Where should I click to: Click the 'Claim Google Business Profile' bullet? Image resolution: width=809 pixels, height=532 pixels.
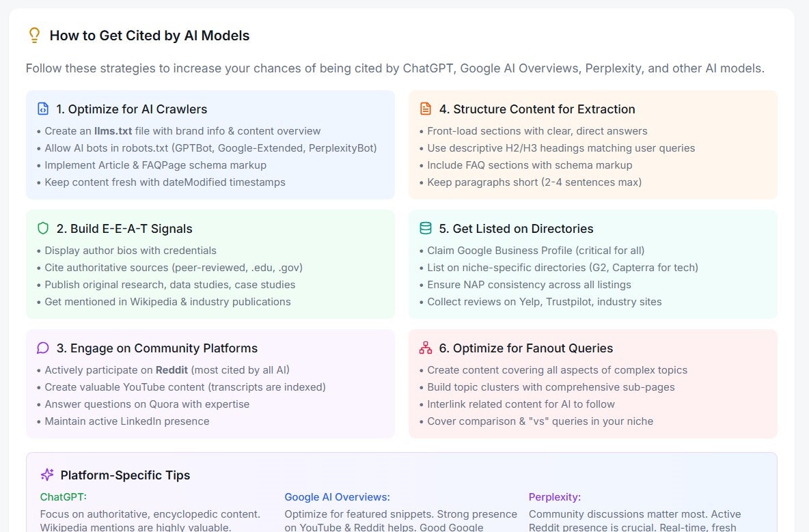[x=532, y=251]
